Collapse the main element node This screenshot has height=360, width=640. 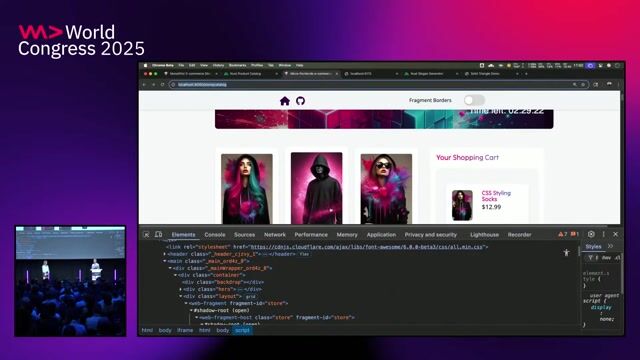(x=165, y=261)
